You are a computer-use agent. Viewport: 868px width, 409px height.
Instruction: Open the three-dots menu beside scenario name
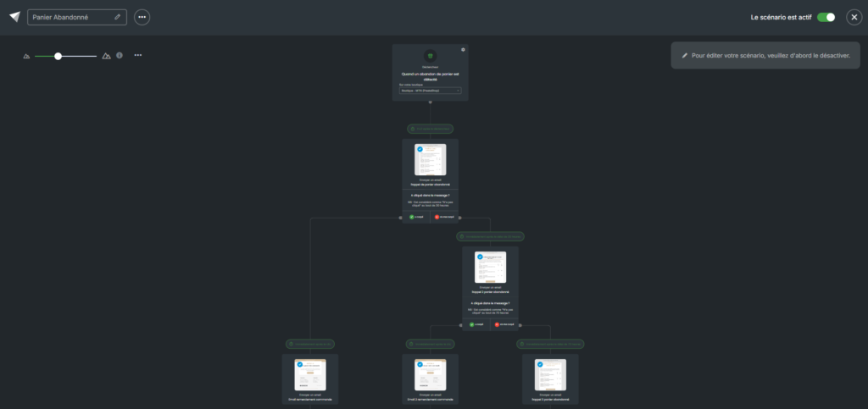[142, 17]
